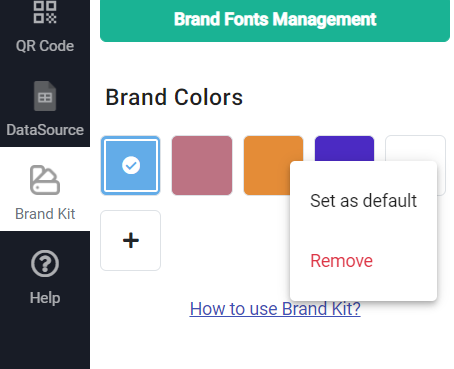Select the purple brand color swatch
454x369 pixels.
click(344, 148)
